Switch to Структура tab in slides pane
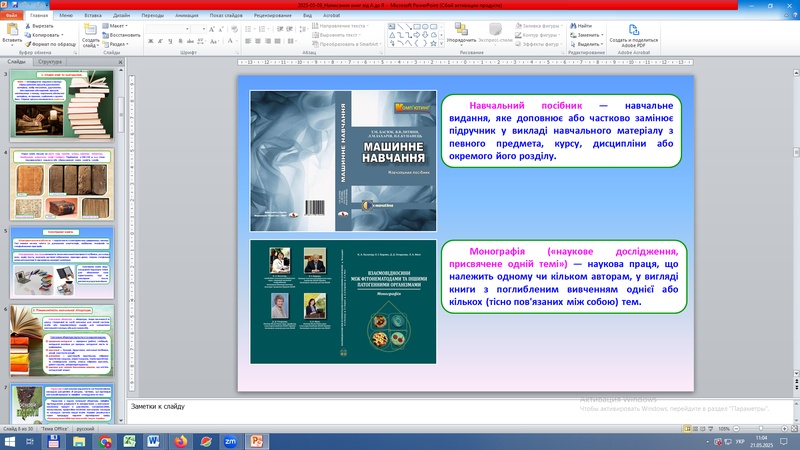This screenshot has width=800, height=450. (x=50, y=62)
